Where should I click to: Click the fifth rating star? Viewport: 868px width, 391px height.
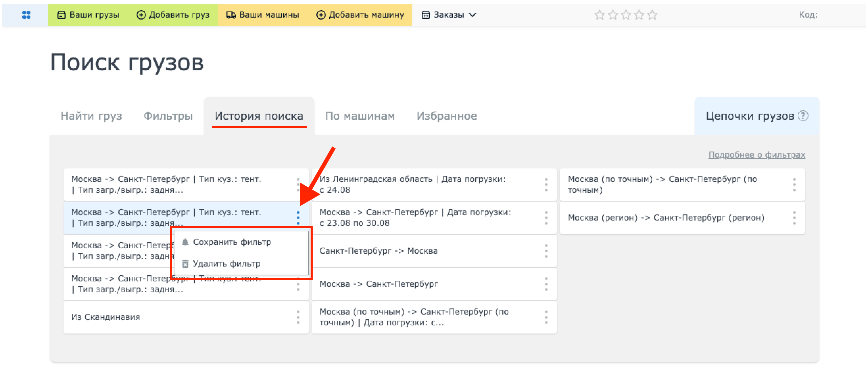click(x=652, y=15)
